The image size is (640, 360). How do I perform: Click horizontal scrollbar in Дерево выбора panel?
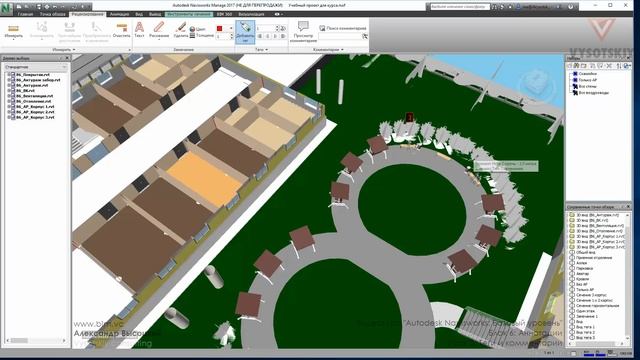pos(36,340)
